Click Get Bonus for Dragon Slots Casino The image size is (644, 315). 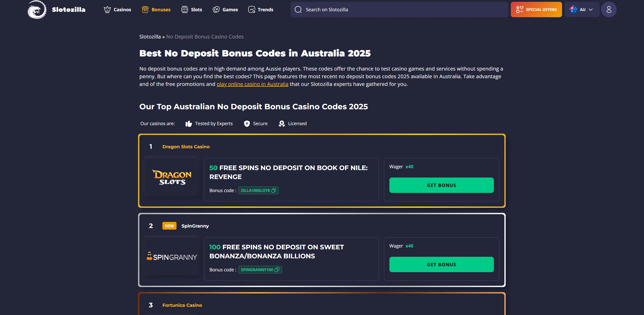(441, 185)
